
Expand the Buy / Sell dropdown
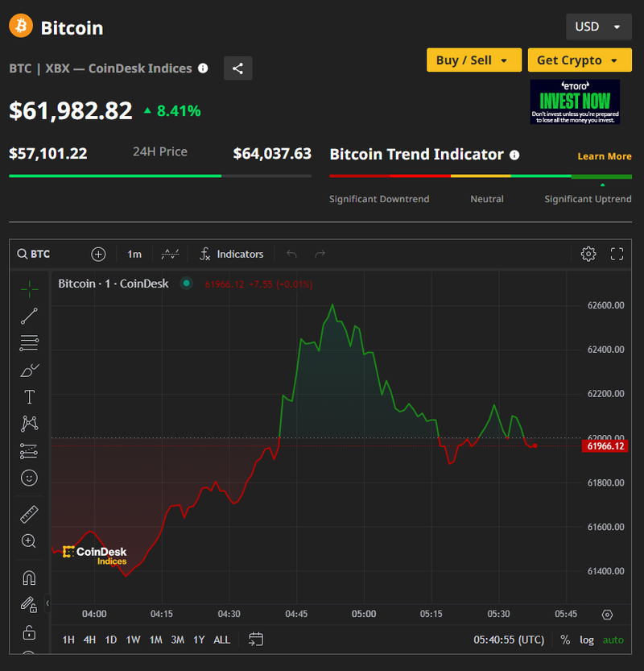point(473,60)
